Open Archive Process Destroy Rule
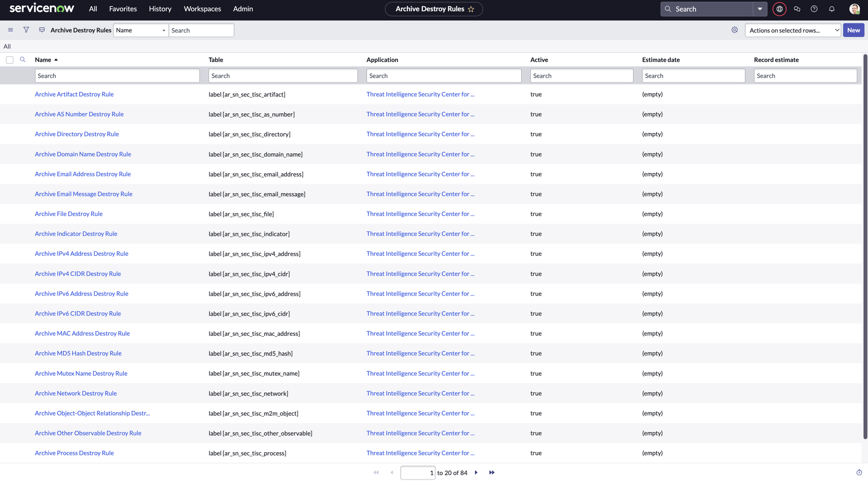Image resolution: width=868 pixels, height=481 pixels. [74, 453]
